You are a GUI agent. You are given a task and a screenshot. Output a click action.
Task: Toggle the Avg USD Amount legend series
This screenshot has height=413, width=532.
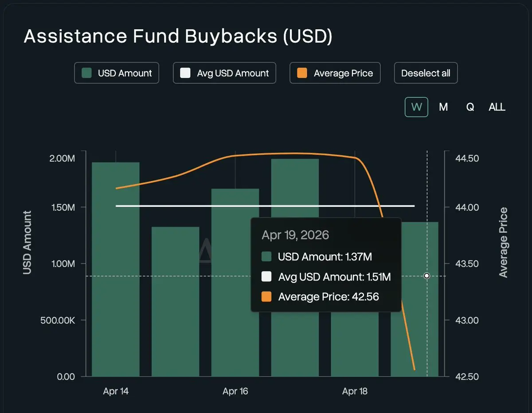coord(224,73)
